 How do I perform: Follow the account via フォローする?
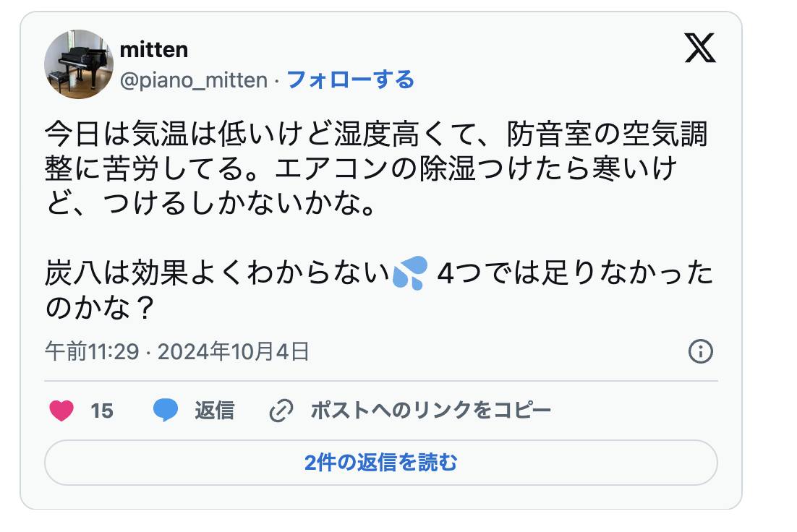tap(351, 80)
